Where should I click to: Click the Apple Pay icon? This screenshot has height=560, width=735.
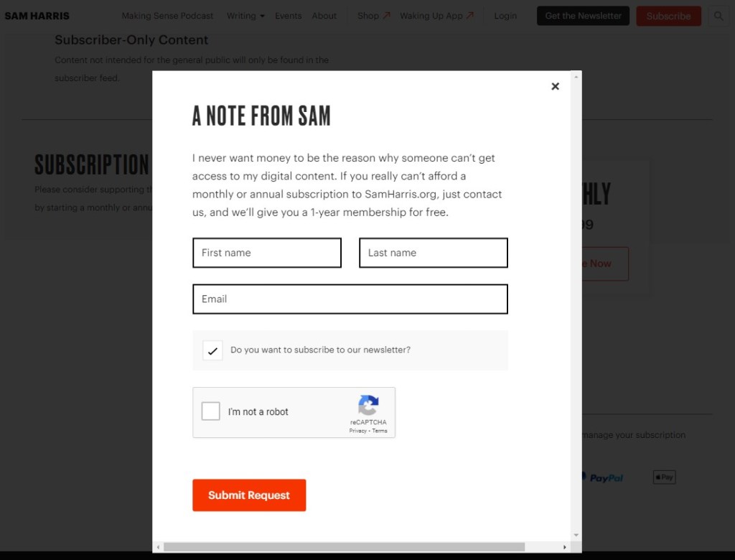[x=664, y=477]
